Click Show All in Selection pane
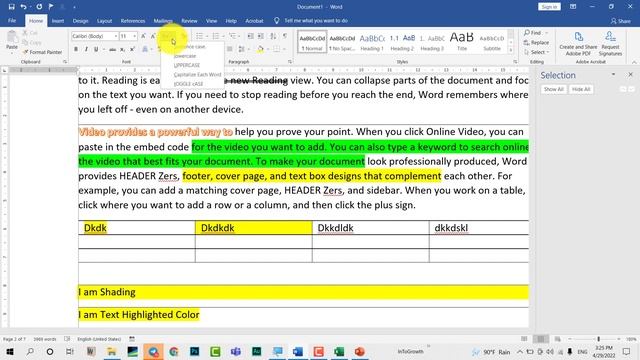Image resolution: width=640 pixels, height=360 pixels. (553, 89)
